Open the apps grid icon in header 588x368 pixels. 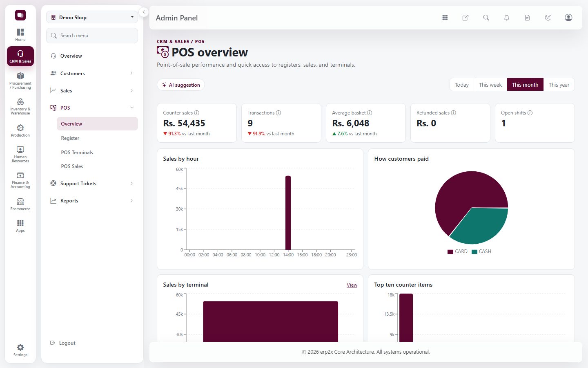pos(445,18)
